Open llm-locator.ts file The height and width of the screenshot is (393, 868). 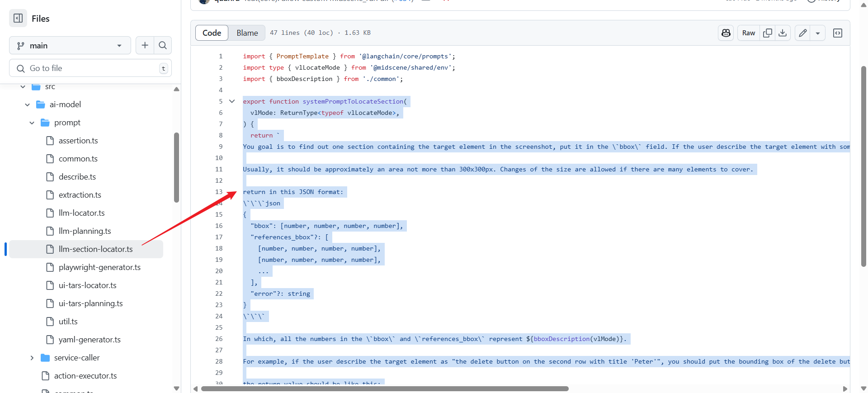click(82, 213)
